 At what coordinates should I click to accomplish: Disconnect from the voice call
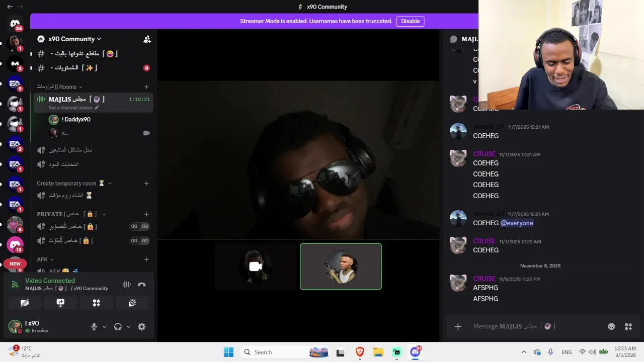click(142, 285)
